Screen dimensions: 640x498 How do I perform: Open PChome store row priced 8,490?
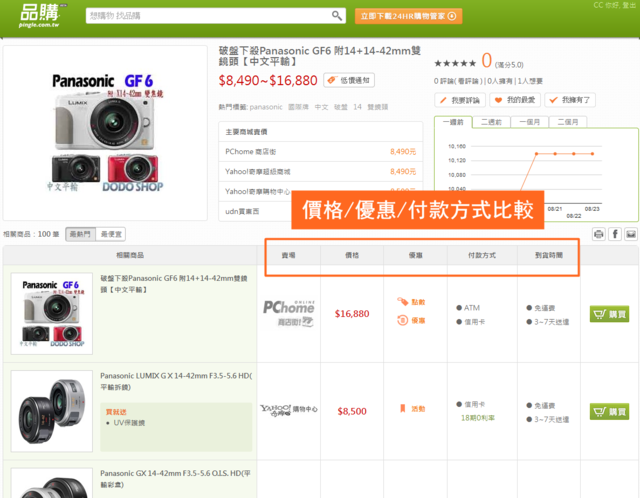pyautogui.click(x=320, y=151)
